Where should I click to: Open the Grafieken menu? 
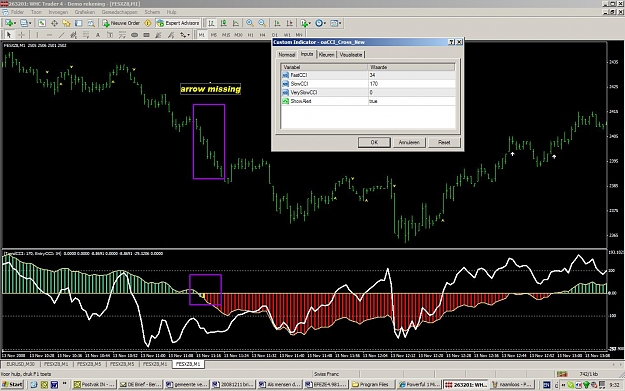click(85, 12)
